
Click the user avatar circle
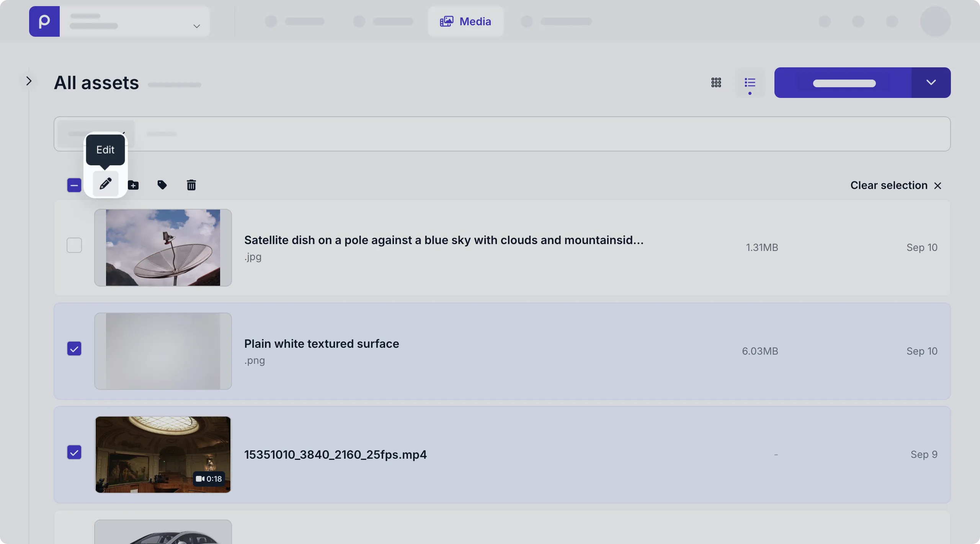tap(935, 21)
